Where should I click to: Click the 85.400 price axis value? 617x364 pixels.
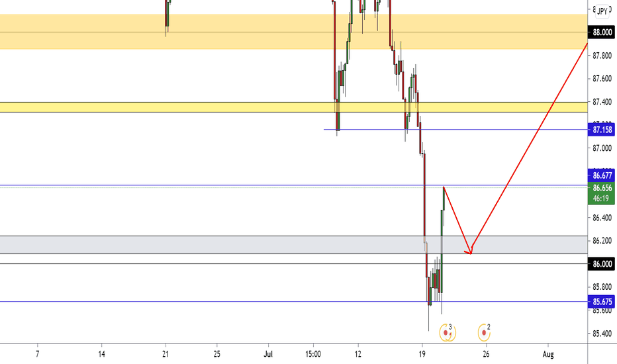pyautogui.click(x=602, y=334)
